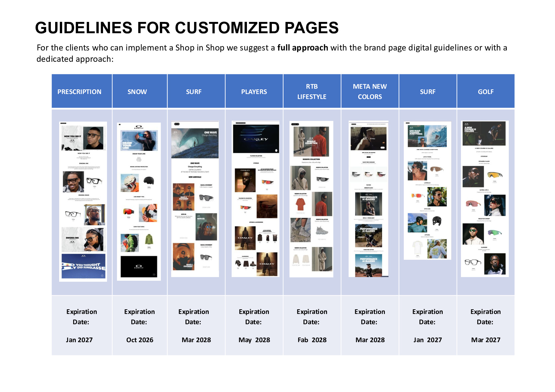Select the Oct 2026 expiration date
The width and height of the screenshot is (555, 392).
140,340
